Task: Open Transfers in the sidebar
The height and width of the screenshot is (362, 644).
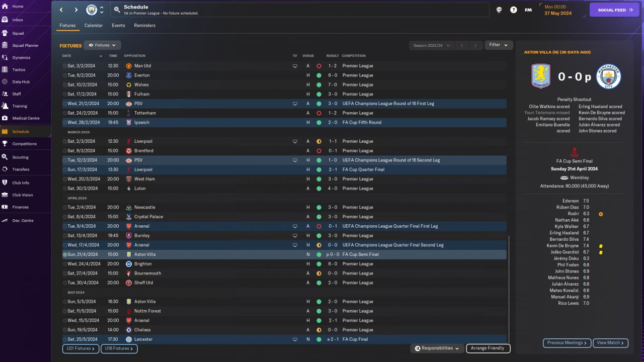Action: 21,169
